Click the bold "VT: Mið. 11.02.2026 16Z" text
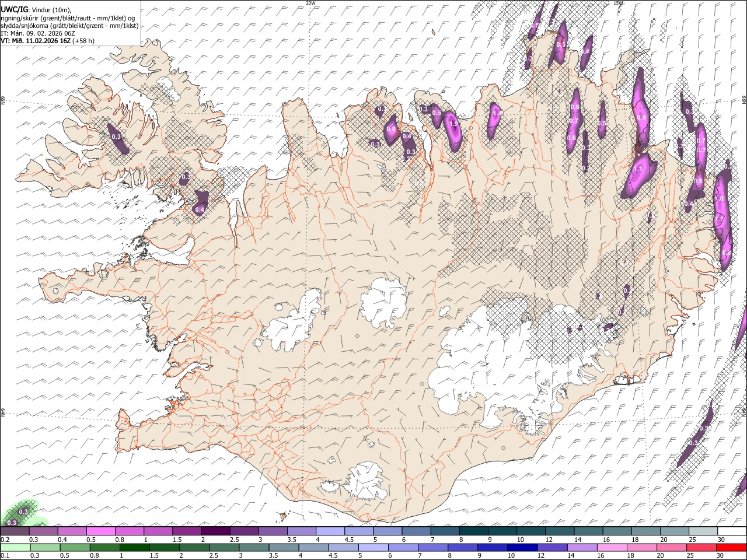The height and width of the screenshot is (560, 747). pyautogui.click(x=36, y=41)
